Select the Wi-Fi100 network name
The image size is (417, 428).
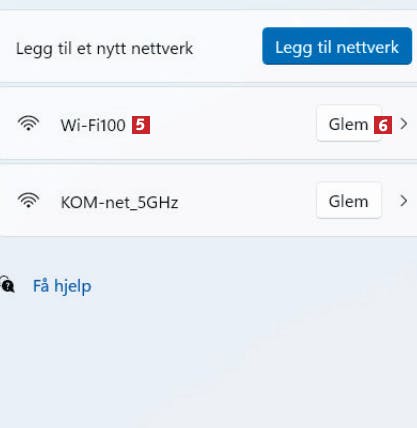point(93,125)
